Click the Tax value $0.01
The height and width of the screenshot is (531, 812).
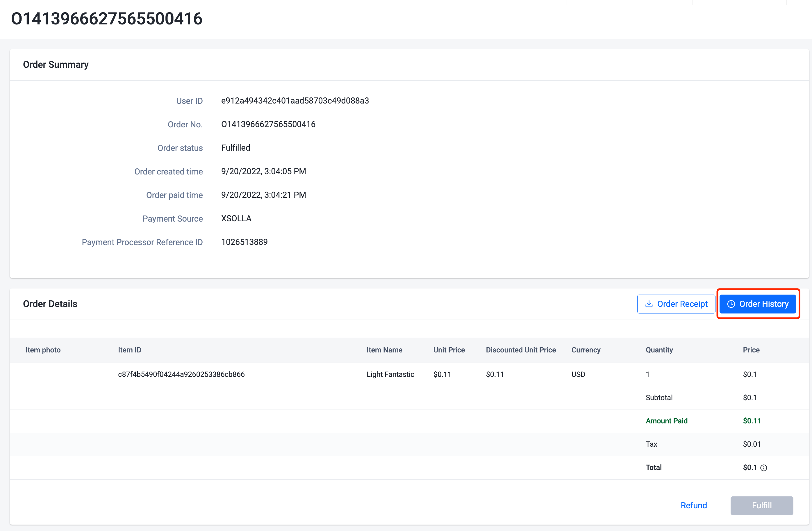click(752, 444)
